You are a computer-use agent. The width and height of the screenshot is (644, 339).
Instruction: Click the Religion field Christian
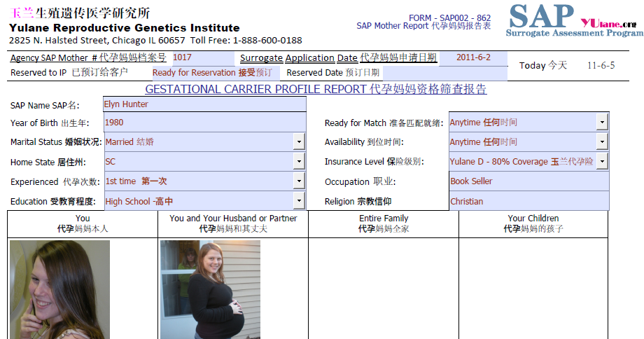529,201
